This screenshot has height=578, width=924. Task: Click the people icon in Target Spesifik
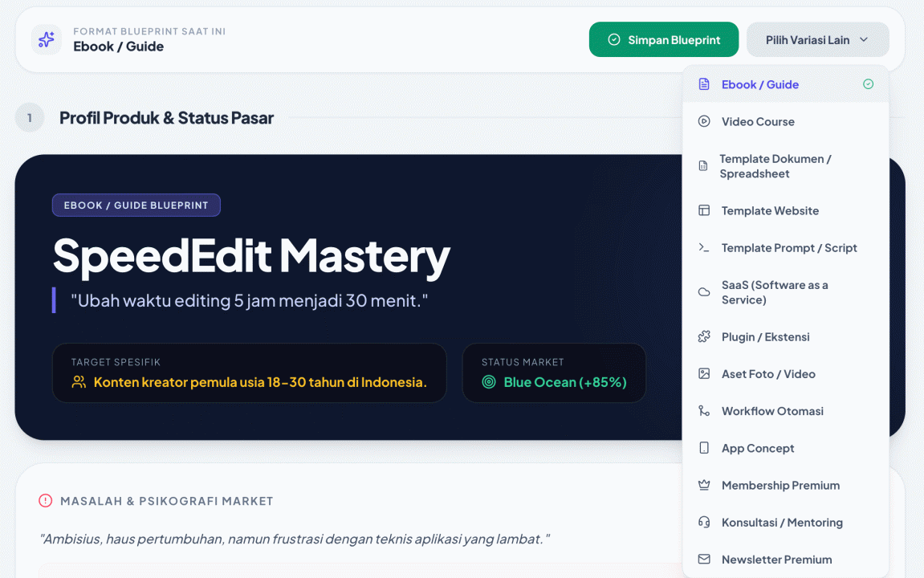tap(79, 382)
